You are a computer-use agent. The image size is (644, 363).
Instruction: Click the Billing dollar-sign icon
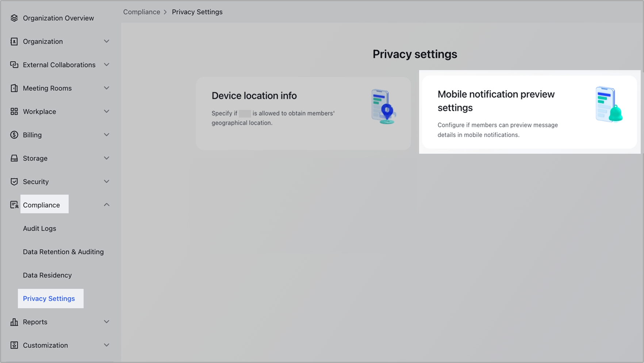(x=14, y=135)
